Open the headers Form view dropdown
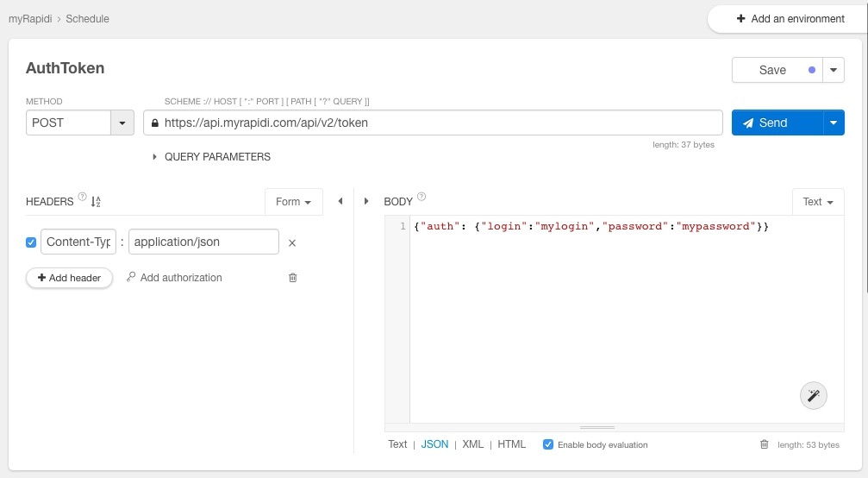 (x=293, y=202)
